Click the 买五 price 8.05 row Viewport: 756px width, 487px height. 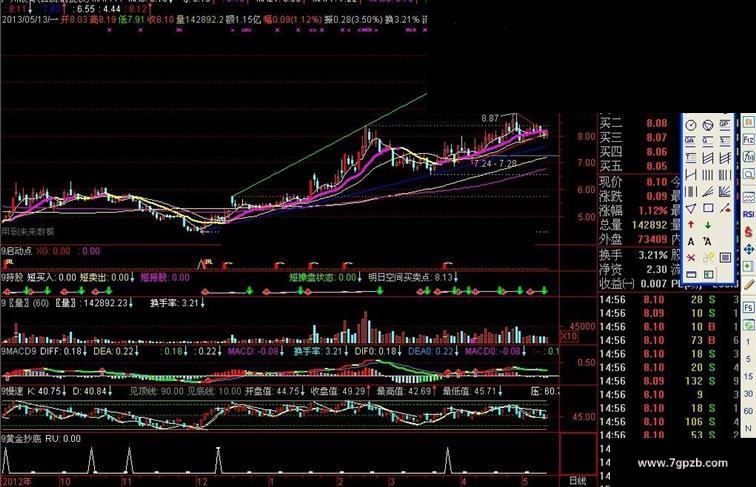[x=633, y=166]
